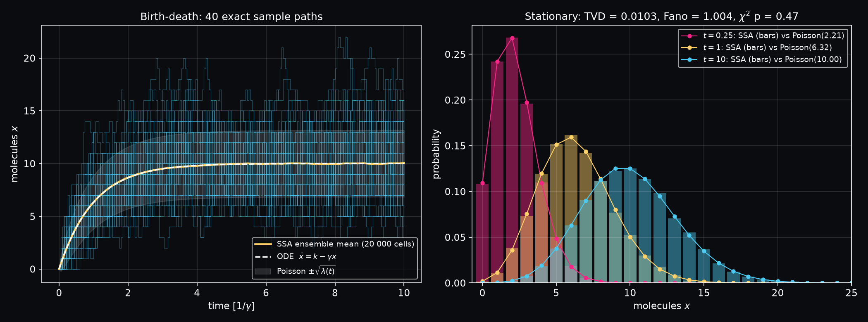Click the rotated "molecules x" label of the Birth-death plot

click(x=14, y=154)
